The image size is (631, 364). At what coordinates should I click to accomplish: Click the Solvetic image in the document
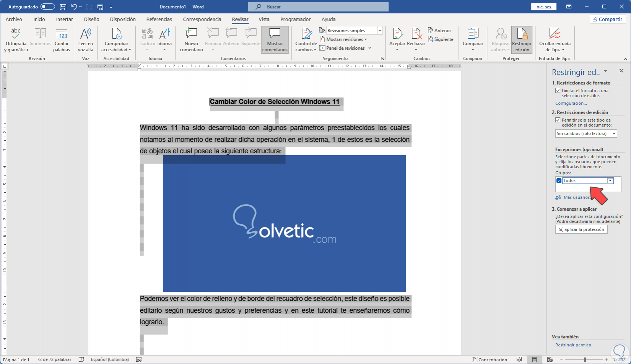click(284, 223)
